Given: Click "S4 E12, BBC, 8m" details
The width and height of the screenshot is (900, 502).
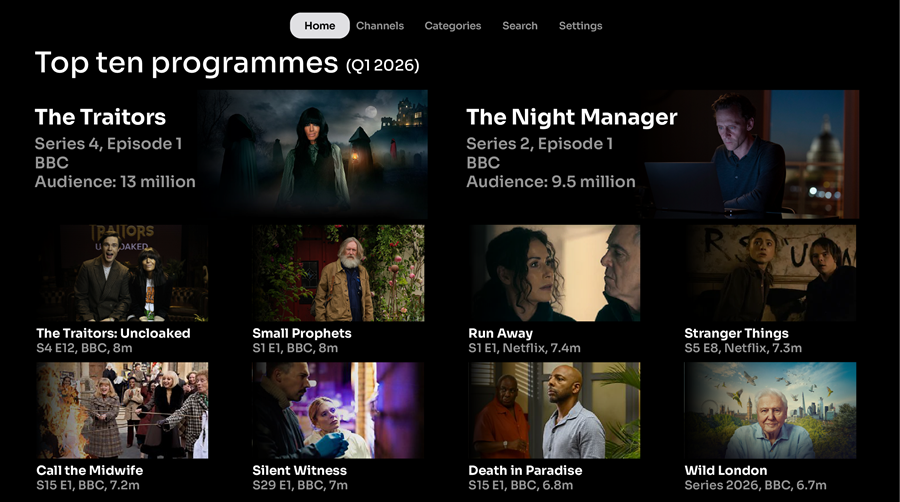Looking at the screenshot, I should click(84, 348).
